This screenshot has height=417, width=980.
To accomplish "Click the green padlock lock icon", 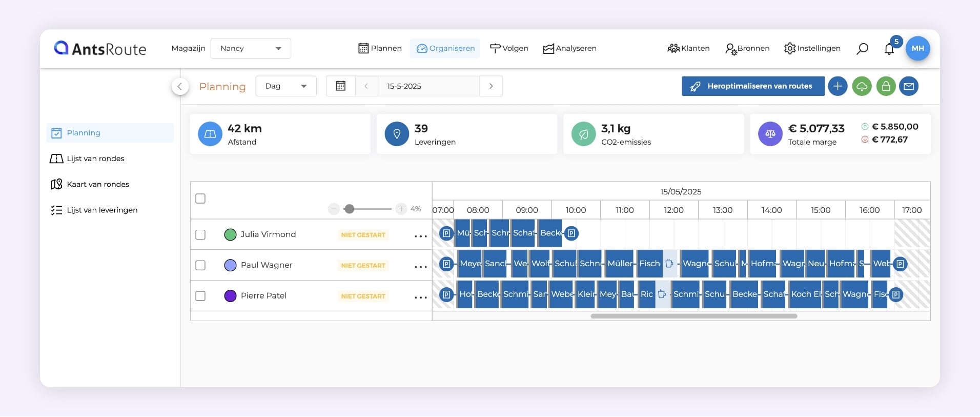I will point(886,86).
